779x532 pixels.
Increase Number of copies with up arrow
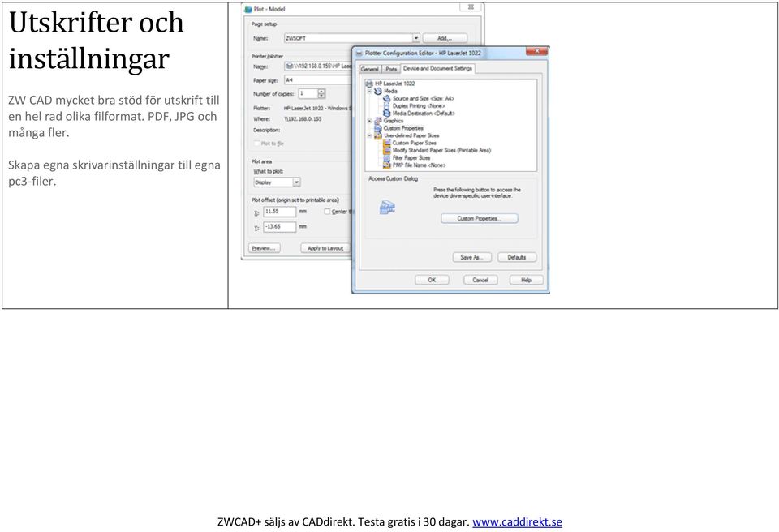point(321,91)
